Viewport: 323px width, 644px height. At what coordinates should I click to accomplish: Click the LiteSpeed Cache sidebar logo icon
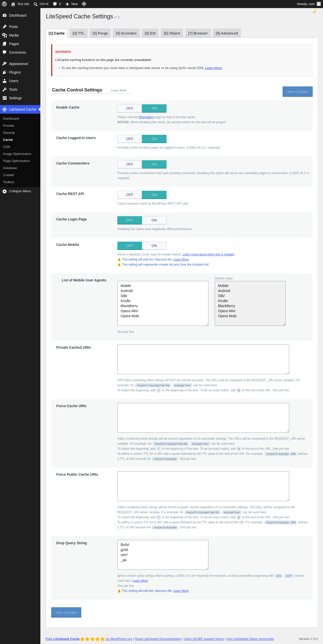coord(5,109)
